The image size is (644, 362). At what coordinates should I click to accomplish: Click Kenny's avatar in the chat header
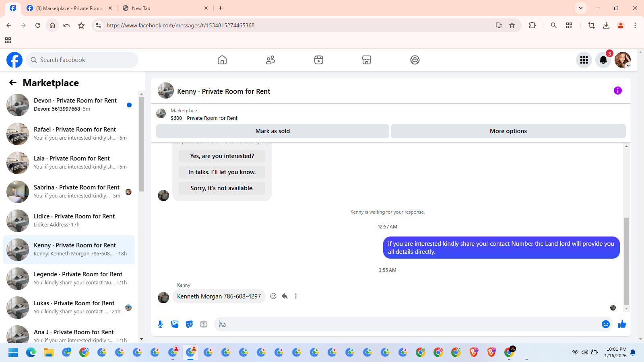[x=166, y=91]
